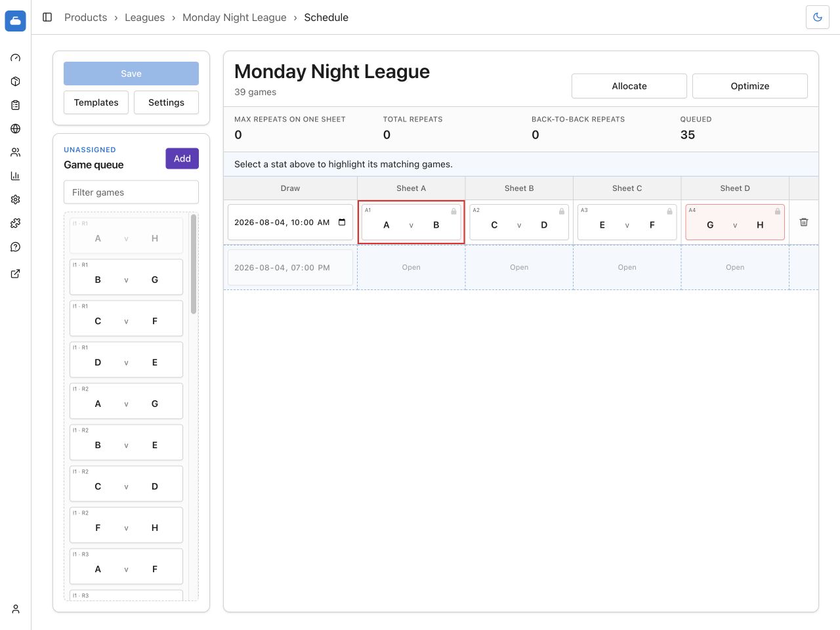The width and height of the screenshot is (840, 630).
Task: Open the bar chart reports icon
Action: 16,176
